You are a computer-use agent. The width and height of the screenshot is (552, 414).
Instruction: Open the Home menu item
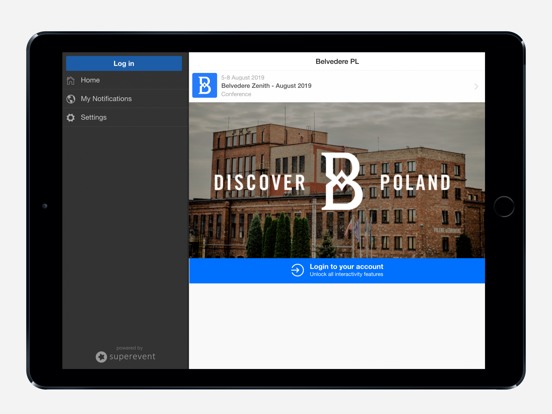(x=125, y=80)
